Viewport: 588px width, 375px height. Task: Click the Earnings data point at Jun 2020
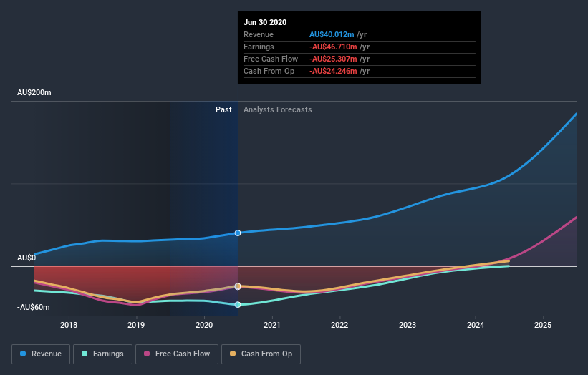pos(238,305)
